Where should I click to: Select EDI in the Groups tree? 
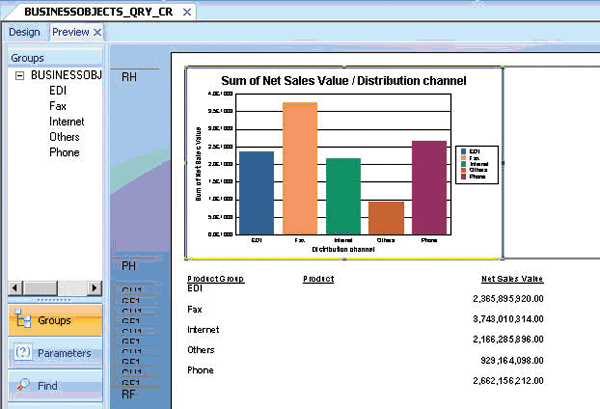pos(58,90)
